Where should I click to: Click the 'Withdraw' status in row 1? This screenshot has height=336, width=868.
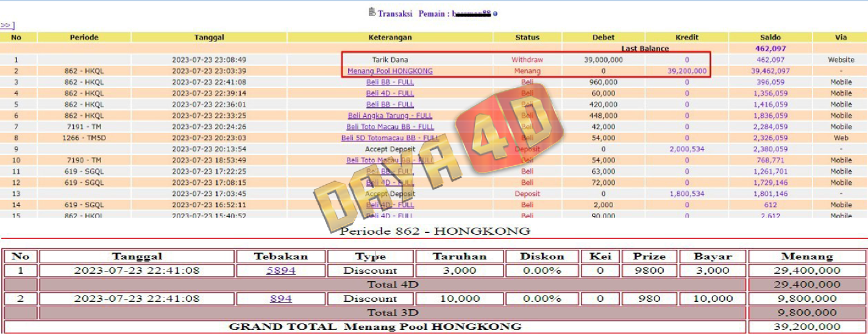click(527, 60)
